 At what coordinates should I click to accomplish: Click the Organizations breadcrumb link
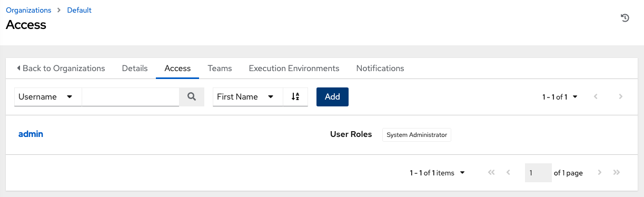pyautogui.click(x=28, y=10)
